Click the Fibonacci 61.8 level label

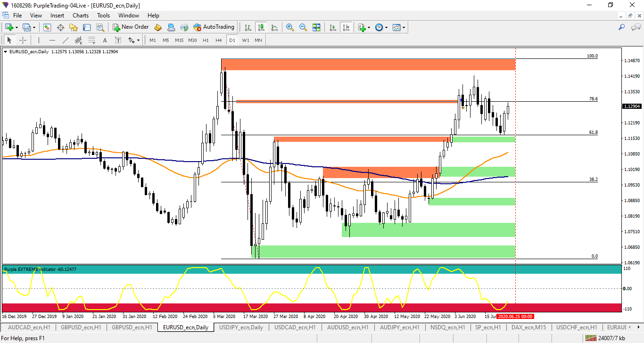[x=594, y=132]
